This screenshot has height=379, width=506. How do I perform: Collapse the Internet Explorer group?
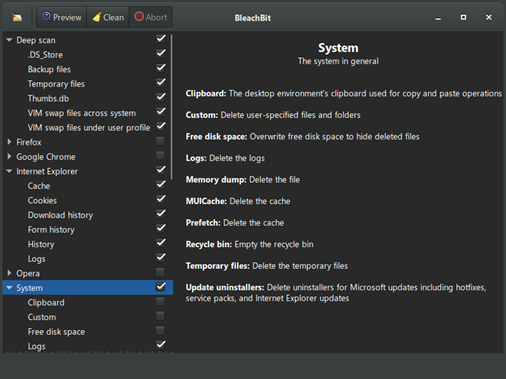pos(9,171)
